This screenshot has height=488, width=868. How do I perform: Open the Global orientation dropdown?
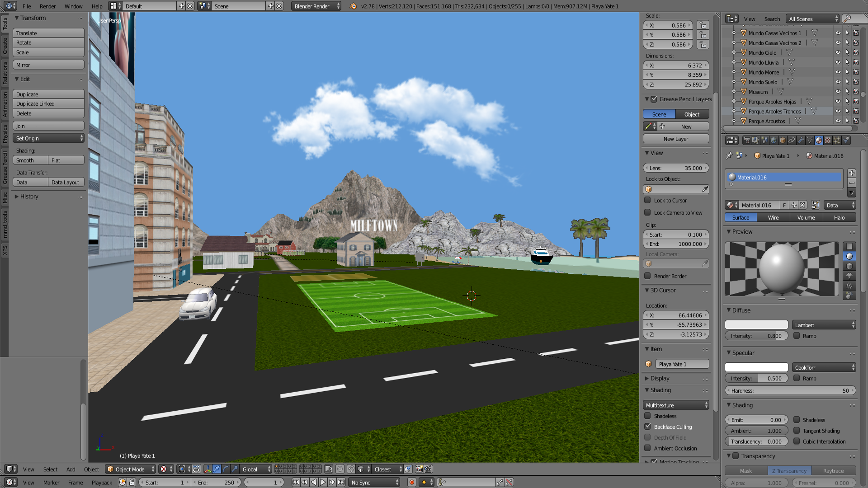point(256,469)
